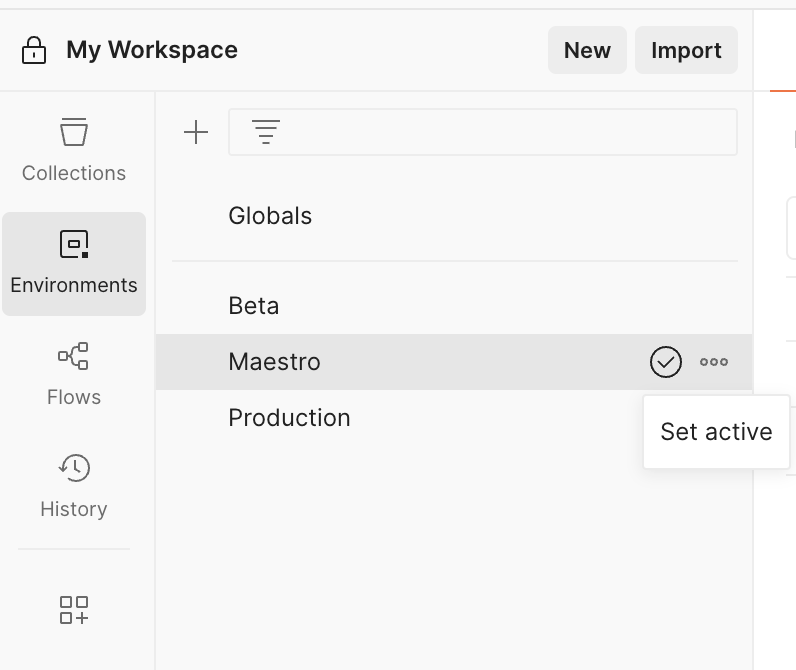Click the filter icon in search field
796x670 pixels.
click(266, 132)
